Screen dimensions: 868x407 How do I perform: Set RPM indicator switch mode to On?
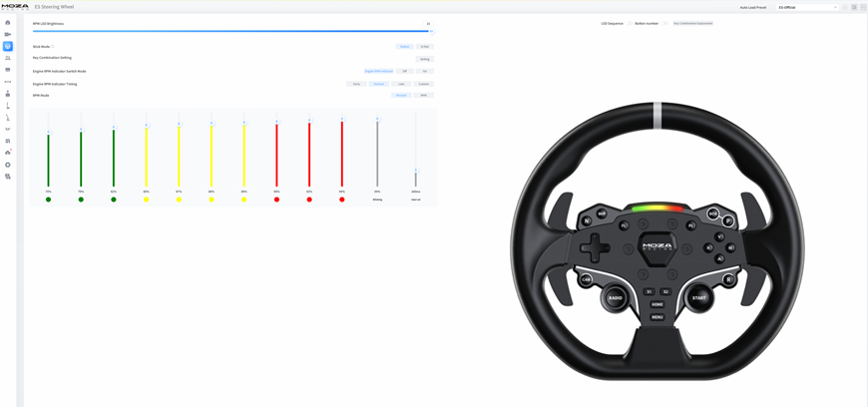tap(425, 71)
